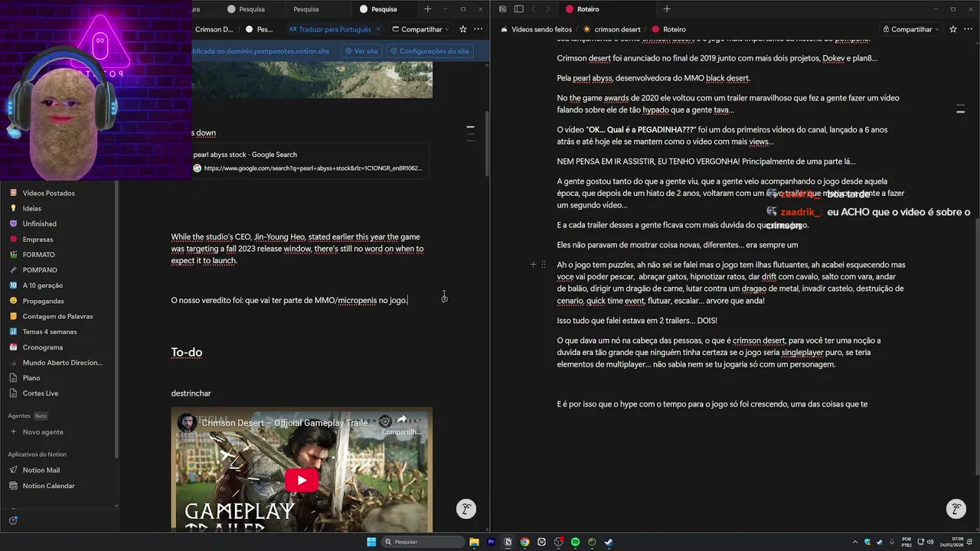Screen dimensions: 980x551
Task: Click the tabs overview icon right window
Action: (502, 9)
